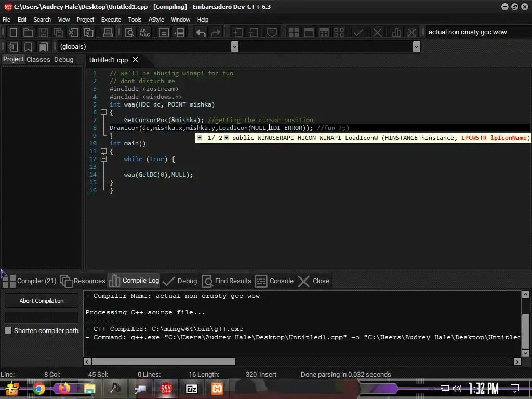Click the Run window icon
The width and height of the screenshot is (532, 399).
coord(309,32)
